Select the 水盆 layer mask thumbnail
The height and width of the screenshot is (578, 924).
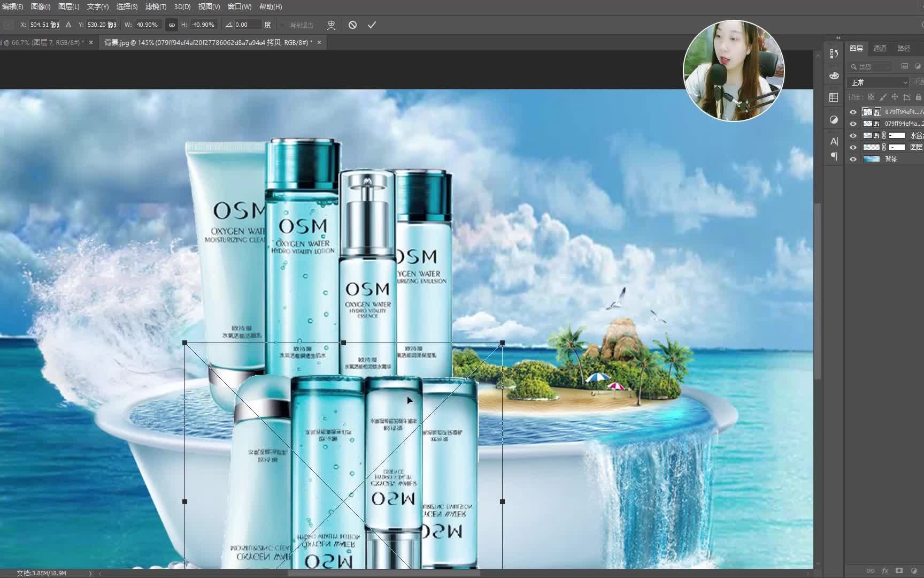pyautogui.click(x=897, y=135)
